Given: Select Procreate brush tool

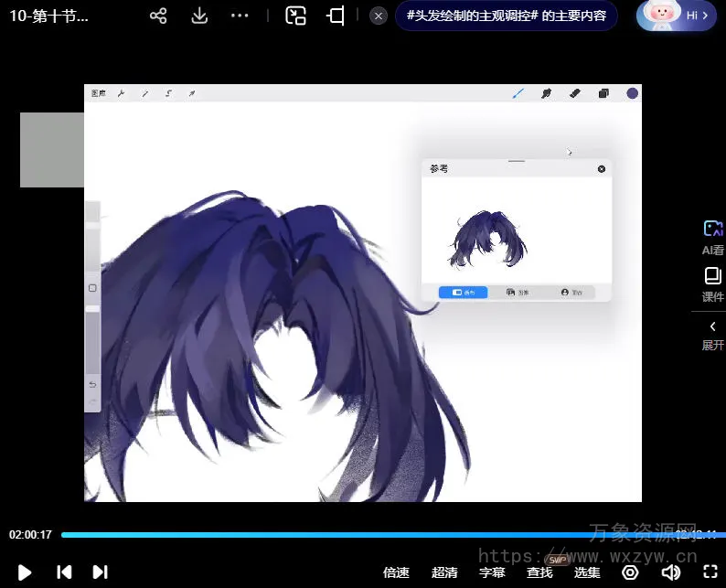Looking at the screenshot, I should point(518,93).
